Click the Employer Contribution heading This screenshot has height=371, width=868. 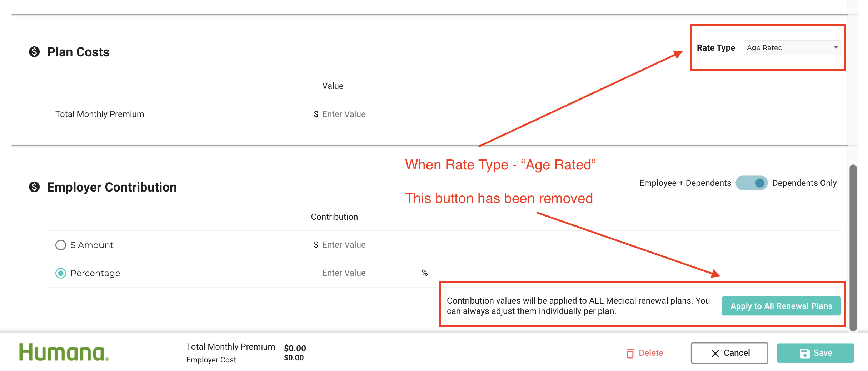112,187
